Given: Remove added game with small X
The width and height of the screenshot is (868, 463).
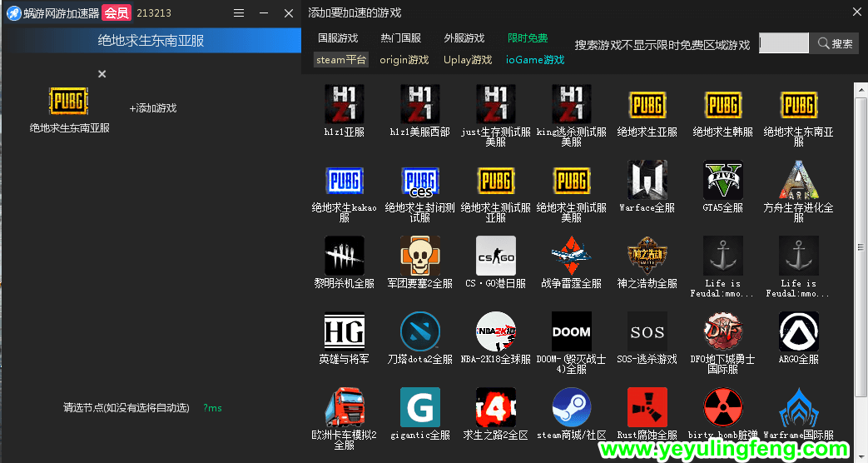Looking at the screenshot, I should pos(102,73).
